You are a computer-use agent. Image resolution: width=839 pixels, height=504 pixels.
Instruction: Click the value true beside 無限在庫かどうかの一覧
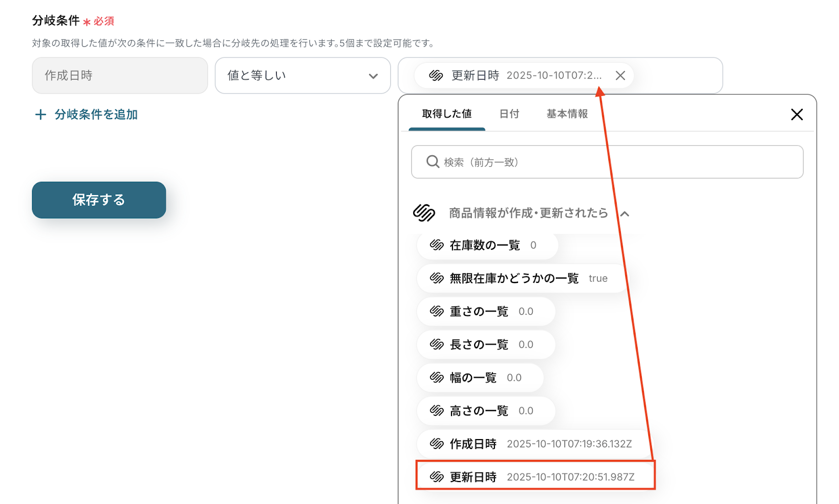click(x=598, y=278)
